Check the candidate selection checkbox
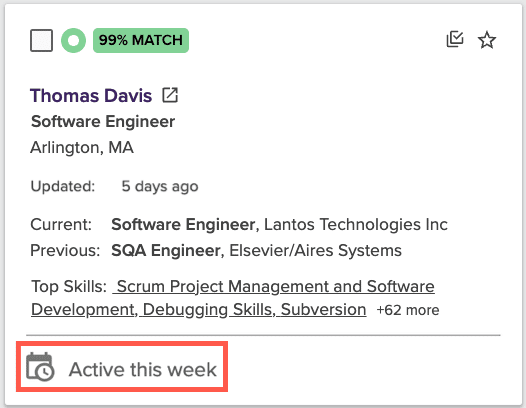Screen dimensions: 526x408 click(x=41, y=40)
